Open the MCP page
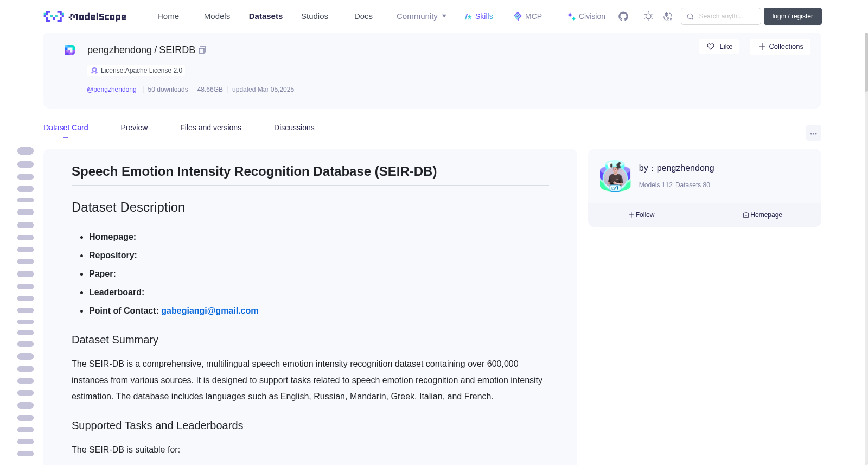Viewport: 868px width, 465px height. pyautogui.click(x=527, y=16)
